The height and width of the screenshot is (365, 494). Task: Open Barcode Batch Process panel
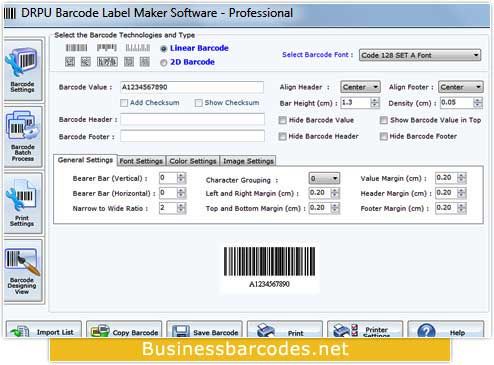[23, 137]
